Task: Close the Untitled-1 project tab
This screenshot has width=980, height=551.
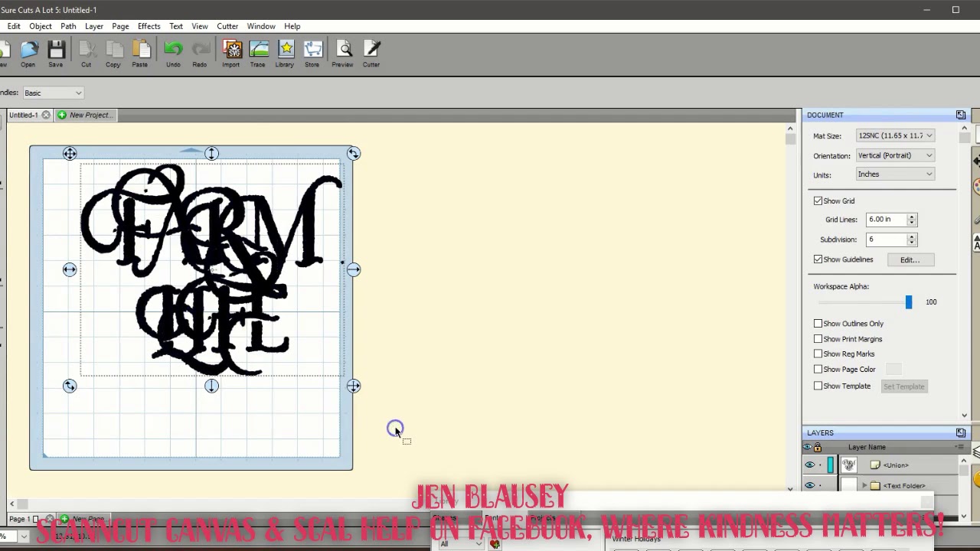Action: 46,115
